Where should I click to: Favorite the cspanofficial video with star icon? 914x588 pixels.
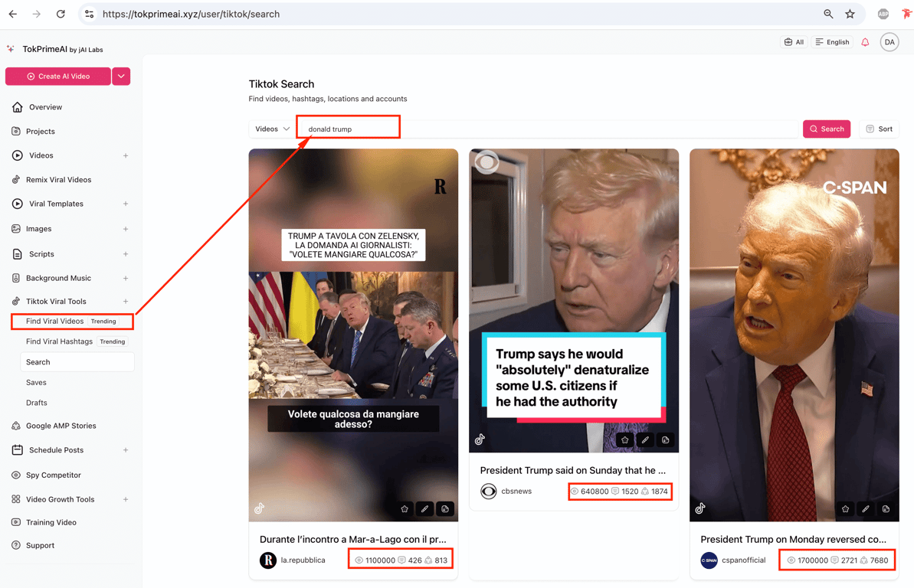click(845, 508)
